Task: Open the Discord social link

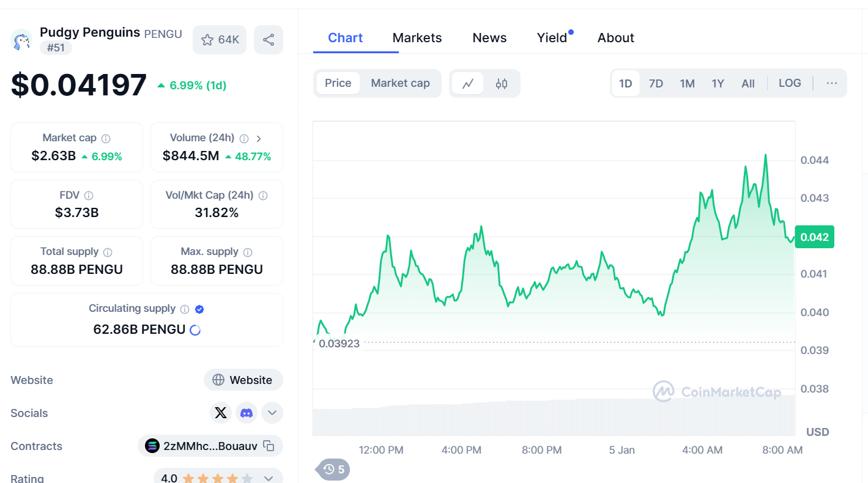Action: coord(247,413)
